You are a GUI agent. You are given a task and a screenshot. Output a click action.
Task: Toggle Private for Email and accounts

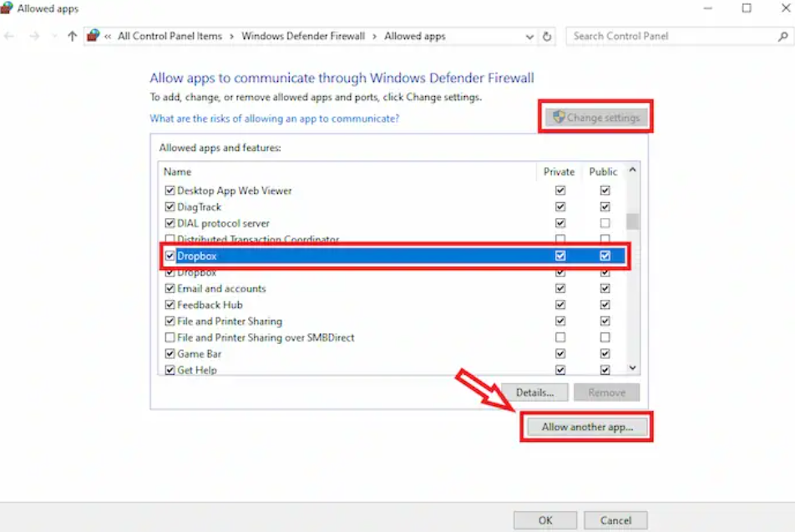[x=560, y=289]
